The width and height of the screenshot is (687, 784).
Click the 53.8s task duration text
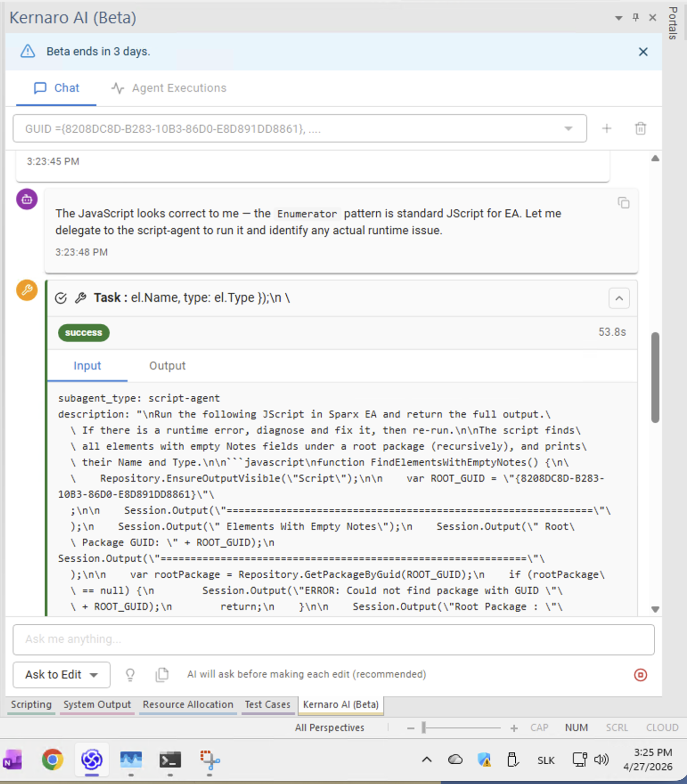[x=612, y=332]
